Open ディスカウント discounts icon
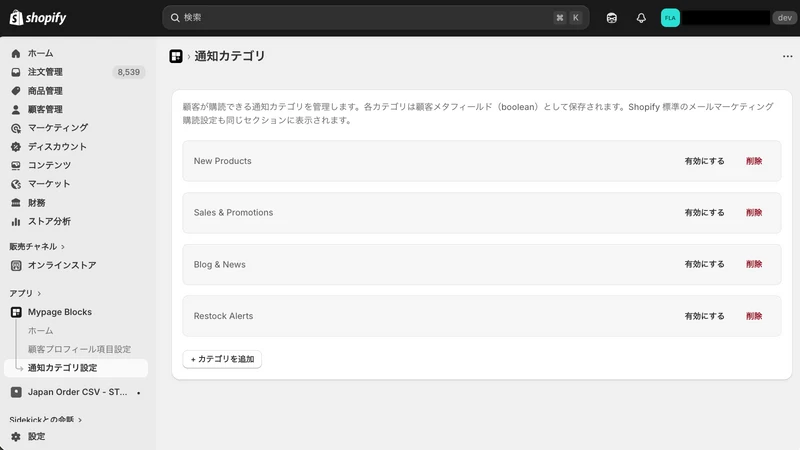This screenshot has width=800, height=450. point(16,147)
